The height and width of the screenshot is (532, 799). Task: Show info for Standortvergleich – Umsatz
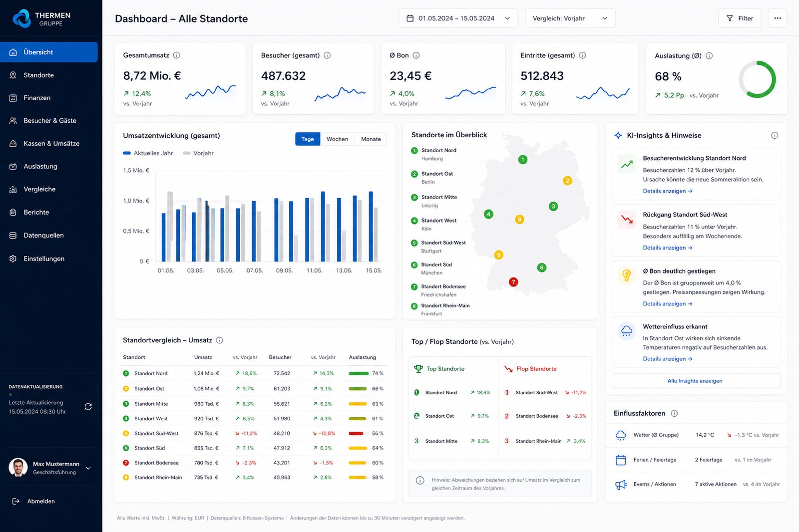[219, 340]
